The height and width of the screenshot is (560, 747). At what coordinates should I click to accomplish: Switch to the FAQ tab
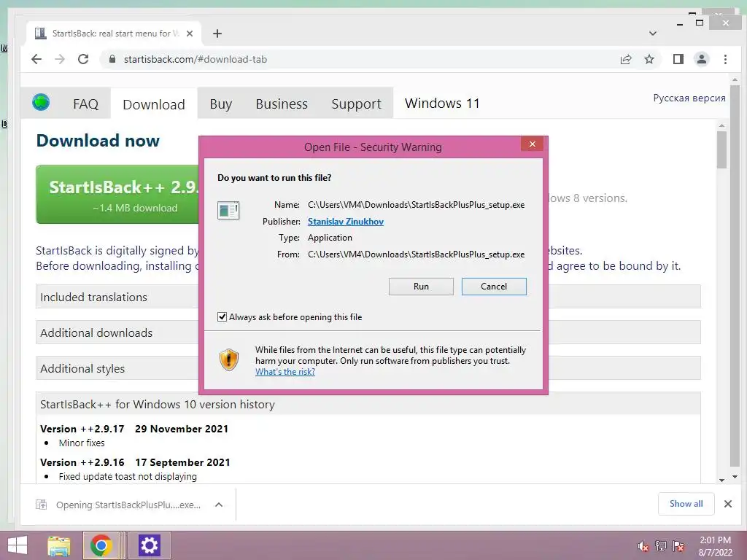click(x=86, y=104)
